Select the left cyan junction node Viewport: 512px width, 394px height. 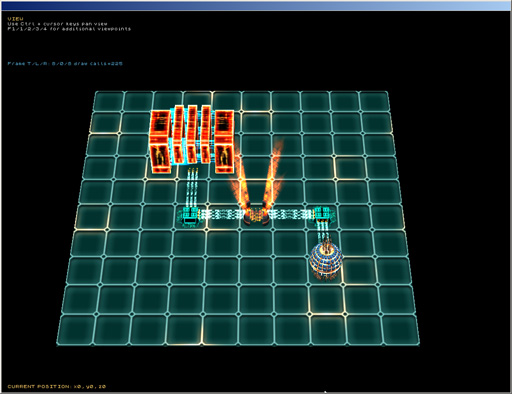pos(190,216)
